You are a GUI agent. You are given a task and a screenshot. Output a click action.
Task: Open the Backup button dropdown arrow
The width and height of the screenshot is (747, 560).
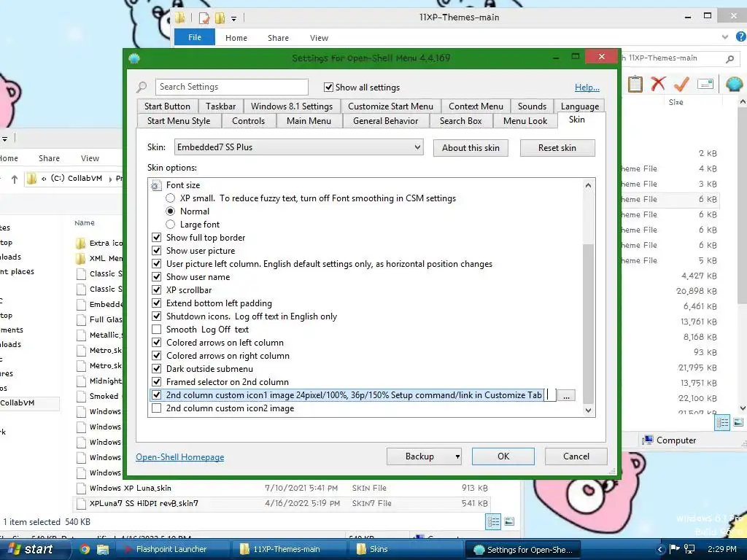(x=457, y=456)
